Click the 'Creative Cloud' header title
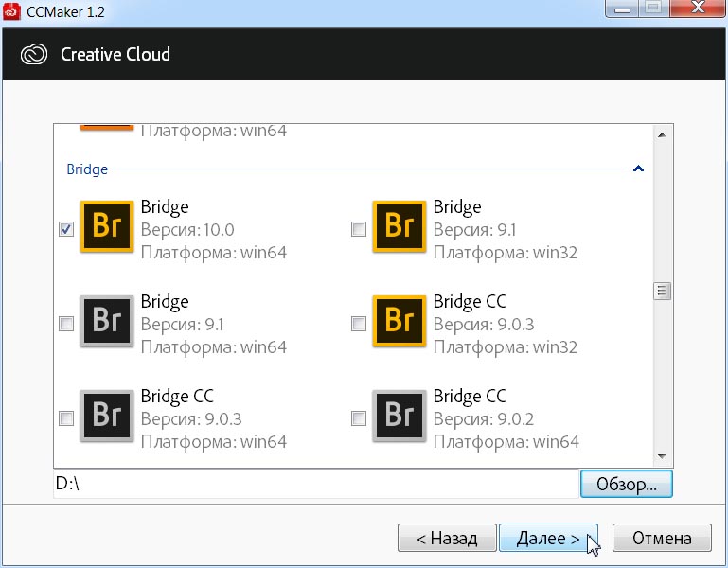This screenshot has height=568, width=728. tap(115, 54)
